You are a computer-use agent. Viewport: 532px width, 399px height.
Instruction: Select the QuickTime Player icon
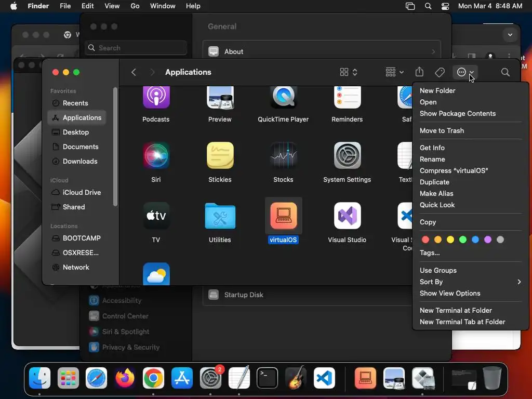(283, 98)
